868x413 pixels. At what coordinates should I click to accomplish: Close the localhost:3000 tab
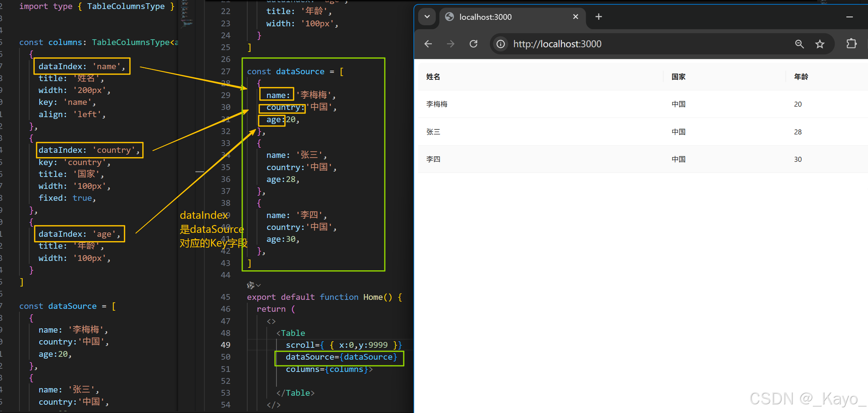pyautogui.click(x=575, y=17)
